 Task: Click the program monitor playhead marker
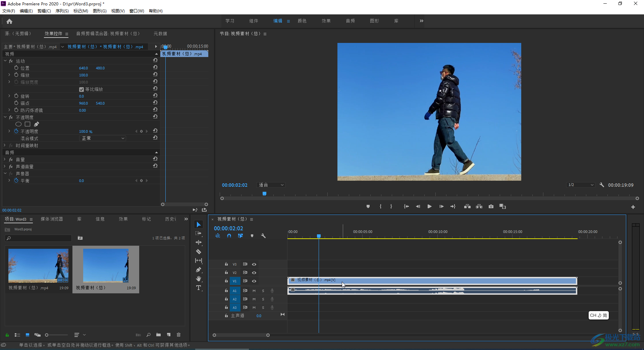[x=264, y=194]
